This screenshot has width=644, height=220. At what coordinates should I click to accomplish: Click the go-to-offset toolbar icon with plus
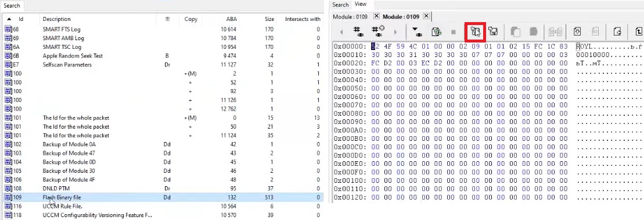tap(378, 31)
